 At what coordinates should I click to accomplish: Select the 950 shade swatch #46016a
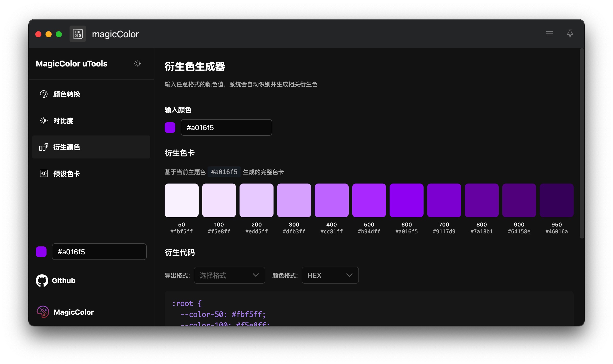click(557, 200)
